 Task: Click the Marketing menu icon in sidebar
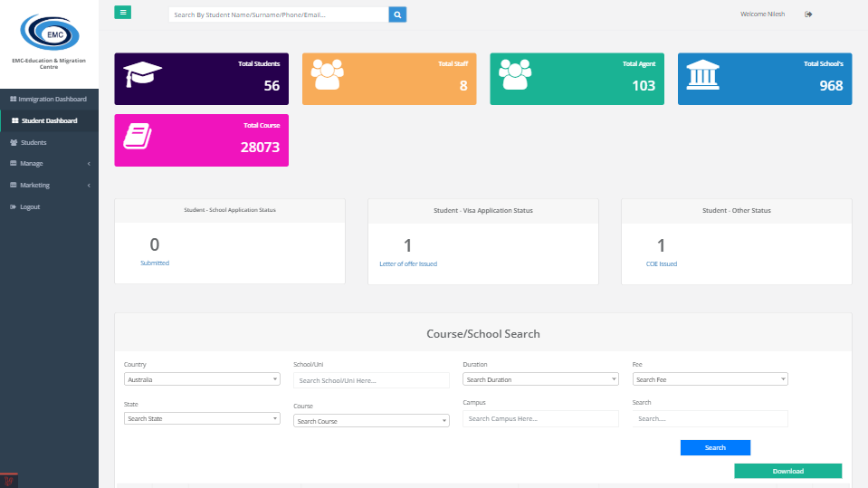coord(14,185)
